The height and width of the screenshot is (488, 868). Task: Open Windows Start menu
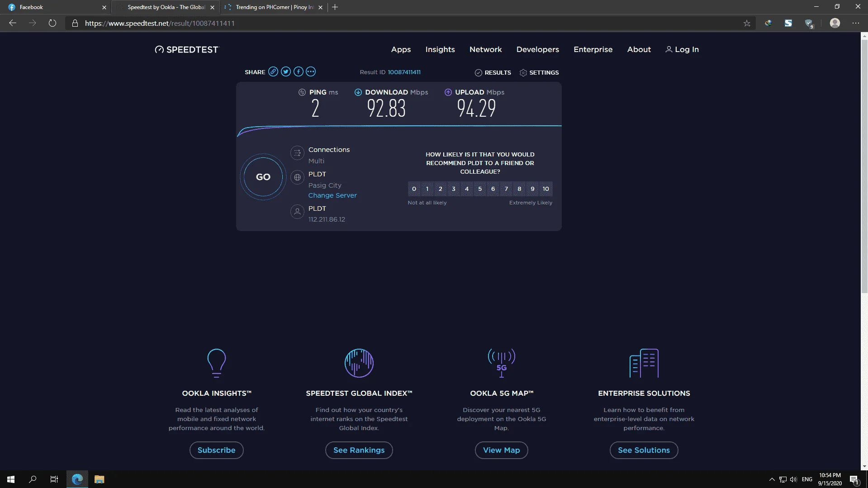click(x=11, y=479)
